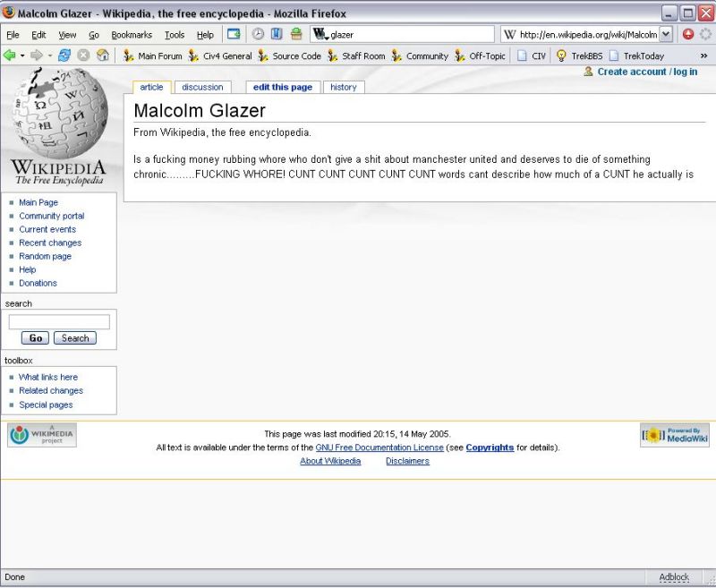Select the edit this page tab
The width and height of the screenshot is (716, 588).
(282, 87)
